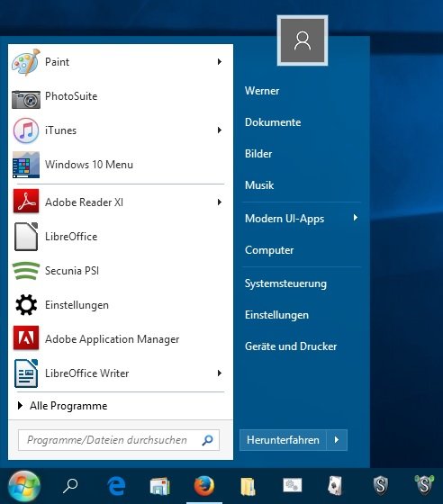Open Secunia PSI via its green icon

tap(26, 271)
